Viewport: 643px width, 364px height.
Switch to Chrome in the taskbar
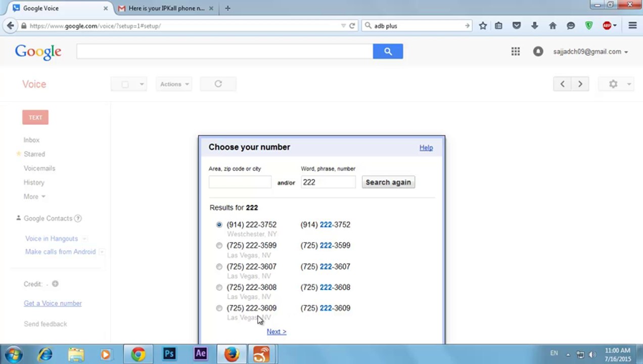click(x=137, y=354)
